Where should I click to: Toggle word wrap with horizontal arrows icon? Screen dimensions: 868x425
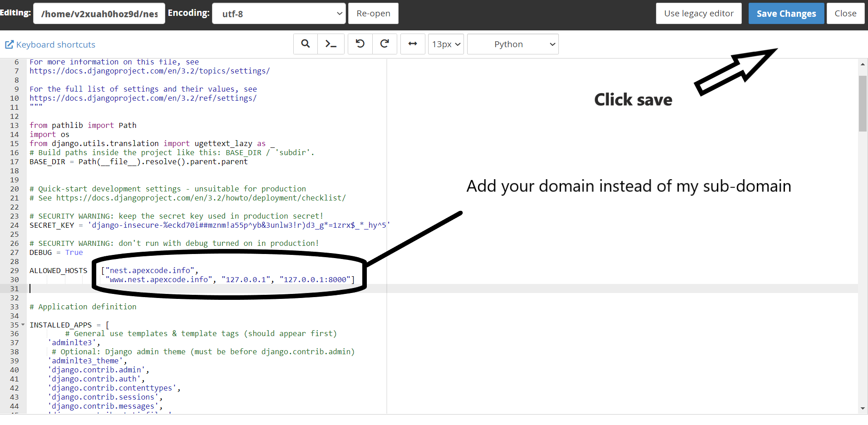[x=413, y=44]
